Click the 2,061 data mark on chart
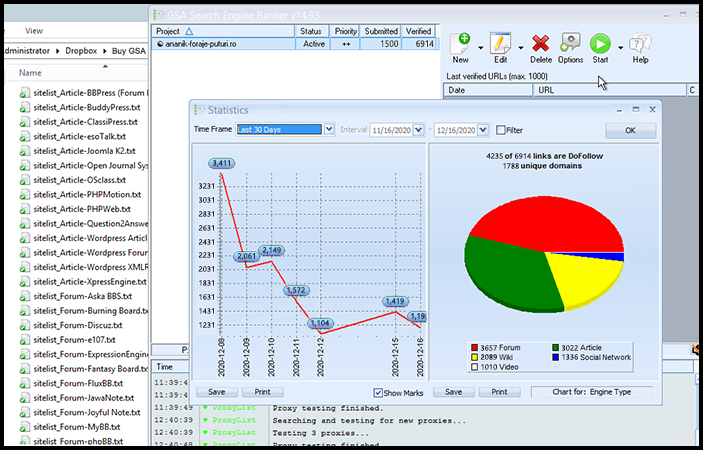 click(x=246, y=257)
